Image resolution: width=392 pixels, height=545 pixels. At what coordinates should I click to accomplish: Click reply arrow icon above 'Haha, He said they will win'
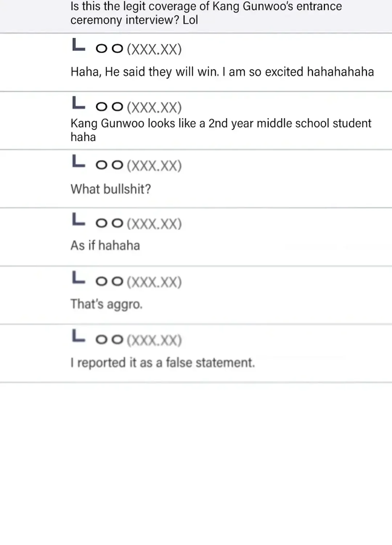point(78,45)
